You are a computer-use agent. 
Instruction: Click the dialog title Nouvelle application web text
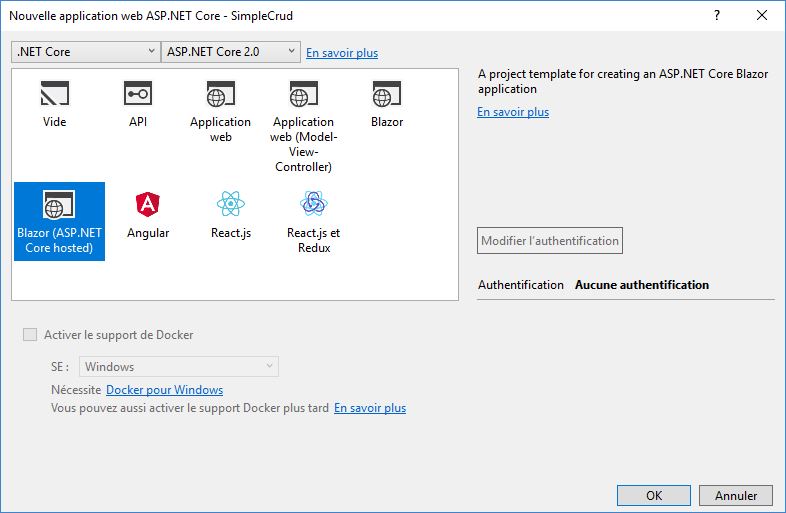151,16
